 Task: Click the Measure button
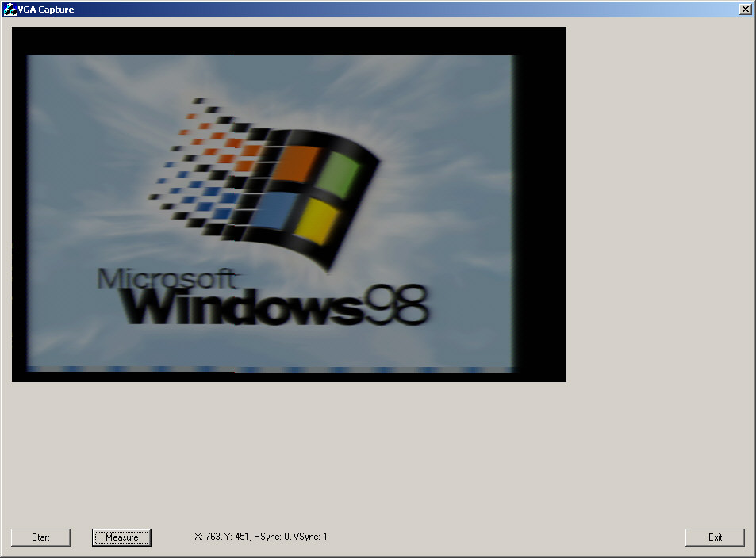pos(121,537)
